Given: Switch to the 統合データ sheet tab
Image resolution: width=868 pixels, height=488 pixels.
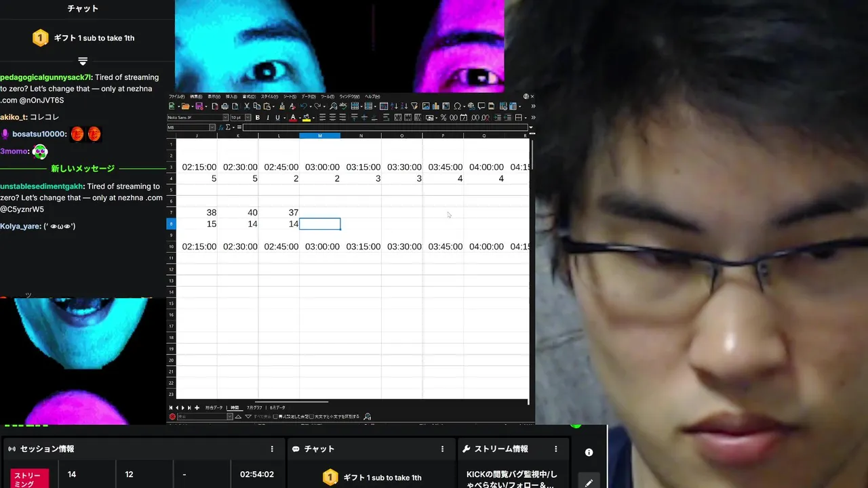Looking at the screenshot, I should pos(214,408).
